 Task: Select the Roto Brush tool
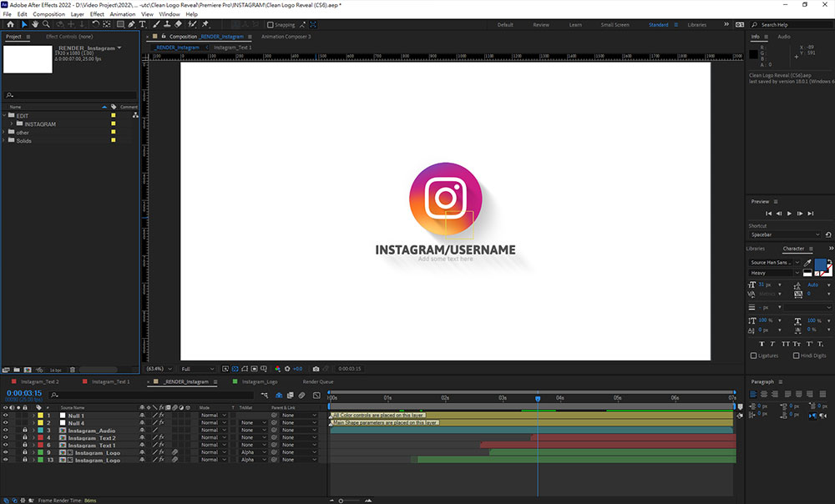click(x=192, y=24)
